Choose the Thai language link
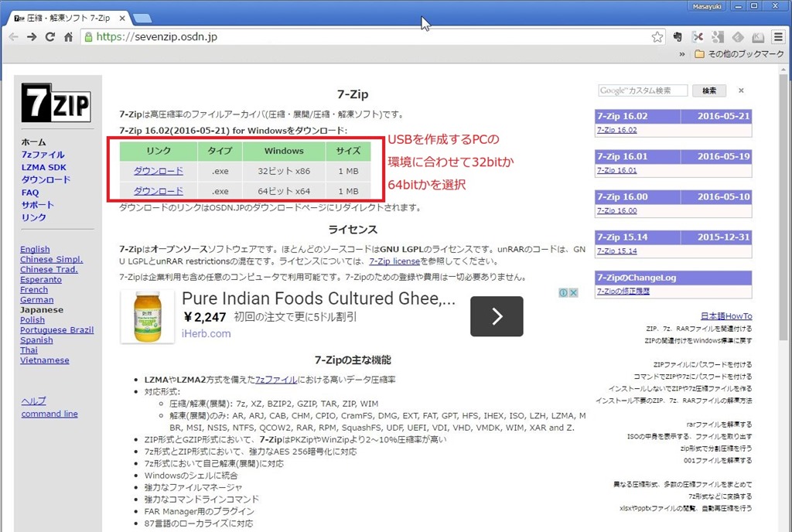The width and height of the screenshot is (792, 532). coord(29,350)
